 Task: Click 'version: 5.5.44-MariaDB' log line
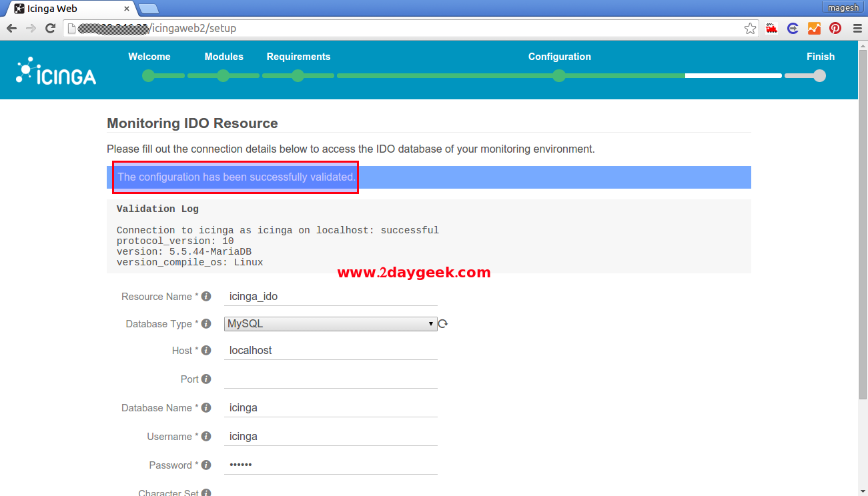pyautogui.click(x=184, y=251)
